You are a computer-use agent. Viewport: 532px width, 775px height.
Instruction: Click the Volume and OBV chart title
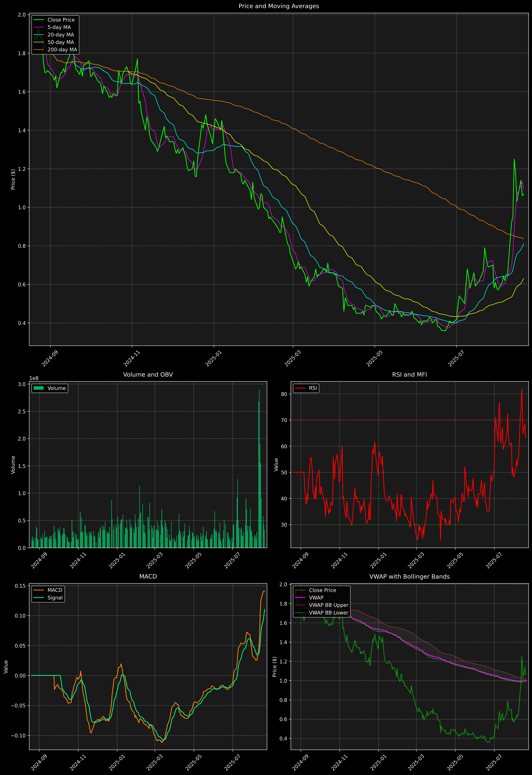coord(148,374)
